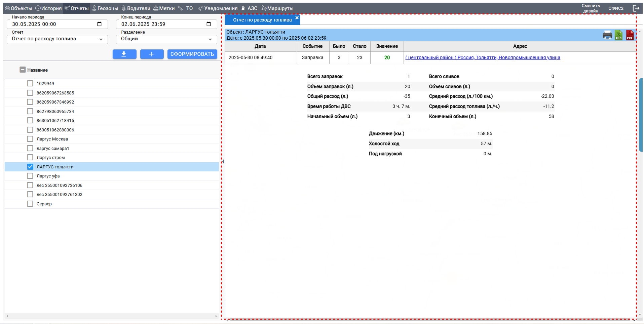Open calendar picker for Начало периода

click(99, 24)
